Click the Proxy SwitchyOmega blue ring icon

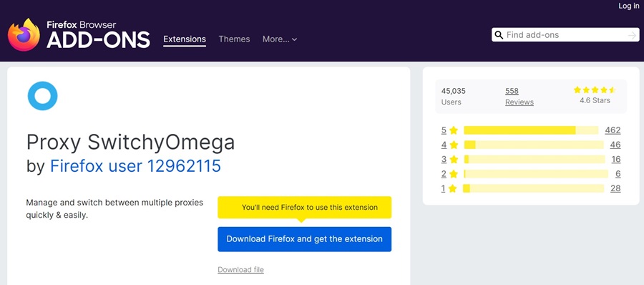(42, 96)
